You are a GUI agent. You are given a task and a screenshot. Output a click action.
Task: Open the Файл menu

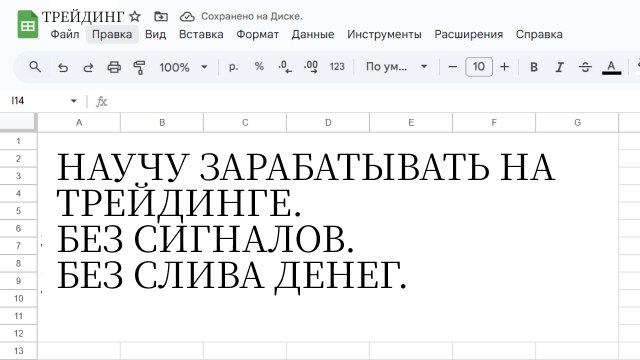coord(64,34)
